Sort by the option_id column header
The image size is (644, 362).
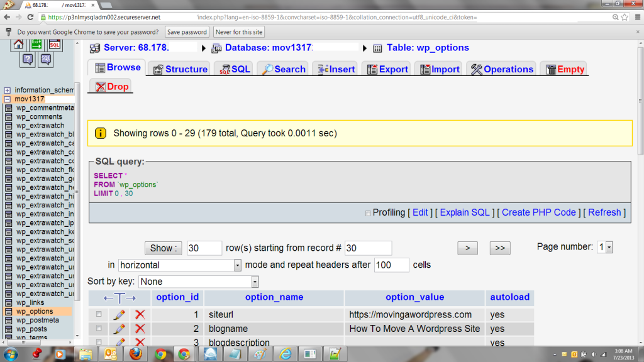pos(177,297)
